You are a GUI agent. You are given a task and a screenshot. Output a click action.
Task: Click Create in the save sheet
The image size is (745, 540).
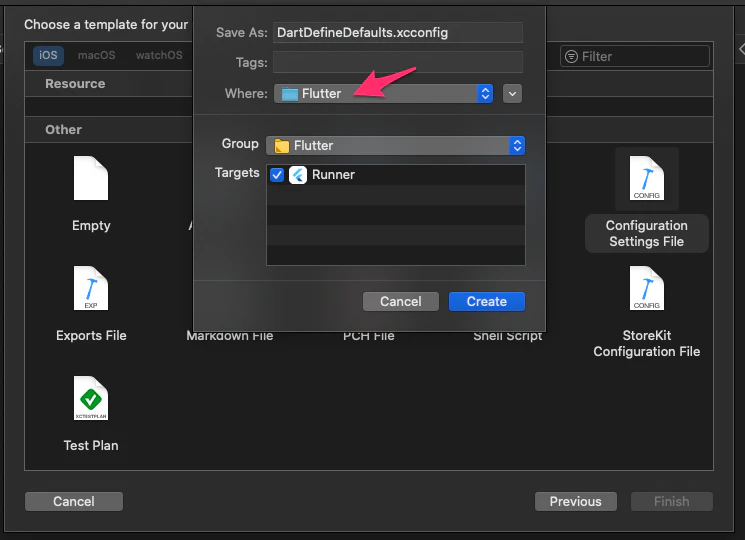[x=487, y=302]
